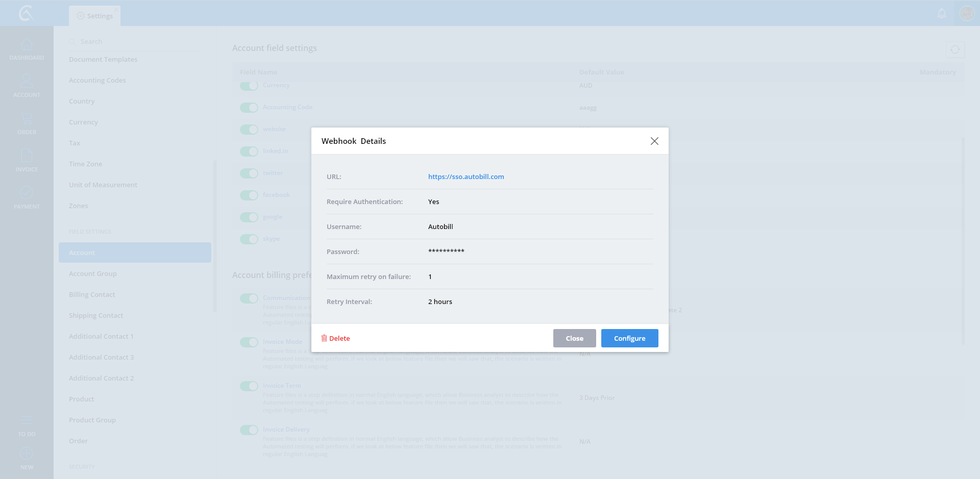This screenshot has width=980, height=479.
Task: Open the sso.autobill.com webhook URL
Action: click(466, 177)
